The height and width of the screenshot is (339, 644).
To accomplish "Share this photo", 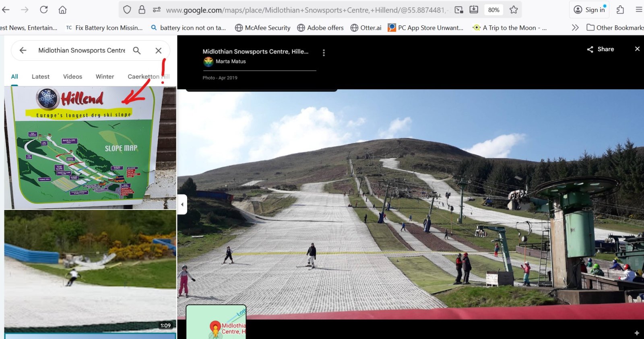I will (601, 49).
